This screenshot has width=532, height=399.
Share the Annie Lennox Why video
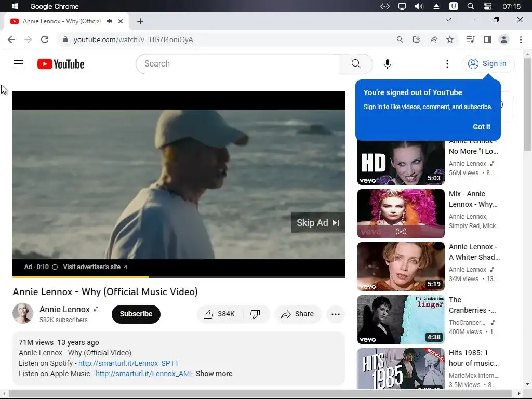tap(297, 314)
